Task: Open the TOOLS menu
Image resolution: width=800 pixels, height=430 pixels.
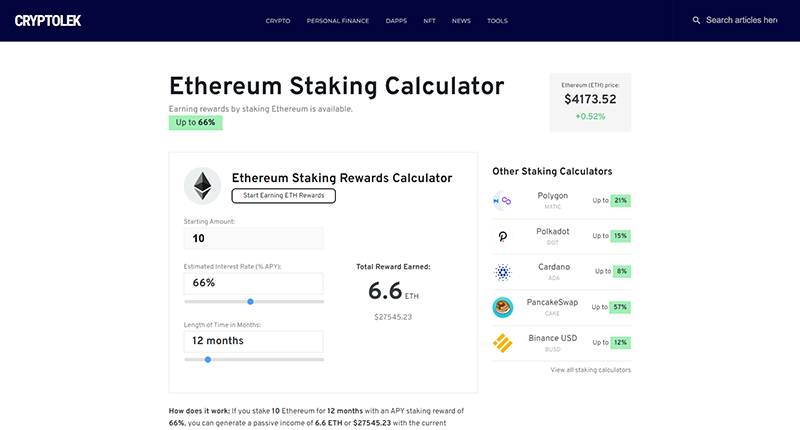Action: 497,21
